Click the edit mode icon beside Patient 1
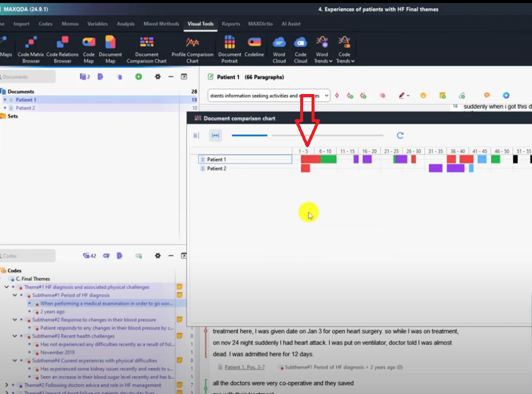The width and height of the screenshot is (532, 394). 211,77
